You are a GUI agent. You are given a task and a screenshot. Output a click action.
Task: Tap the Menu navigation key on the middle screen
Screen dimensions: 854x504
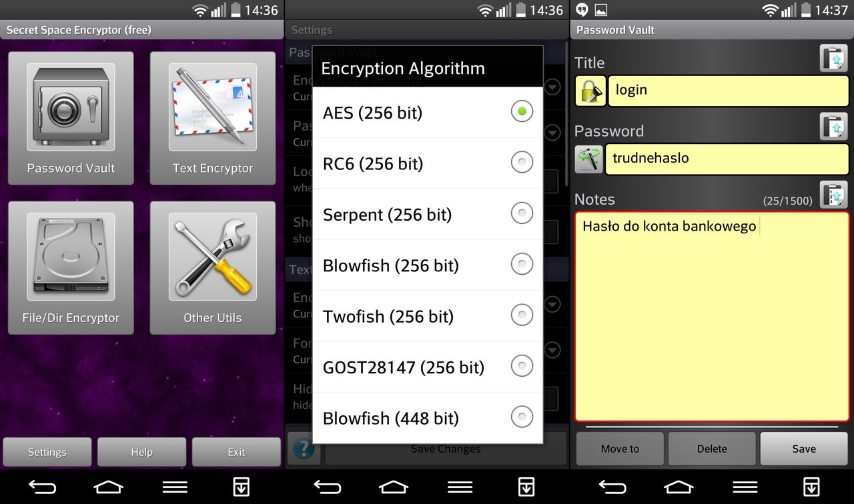click(x=460, y=487)
